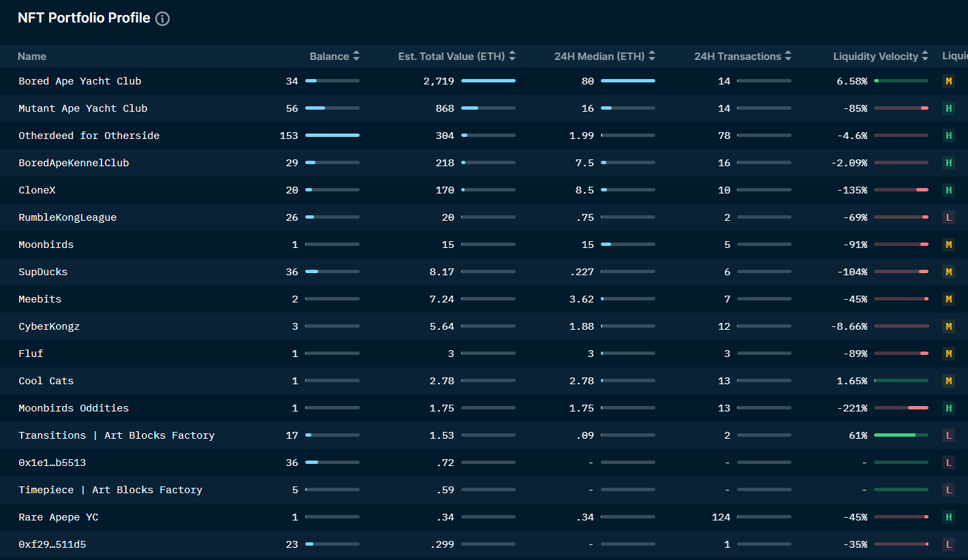This screenshot has width=968, height=560.
Task: Open the CloneX collection
Action: pyautogui.click(x=37, y=190)
